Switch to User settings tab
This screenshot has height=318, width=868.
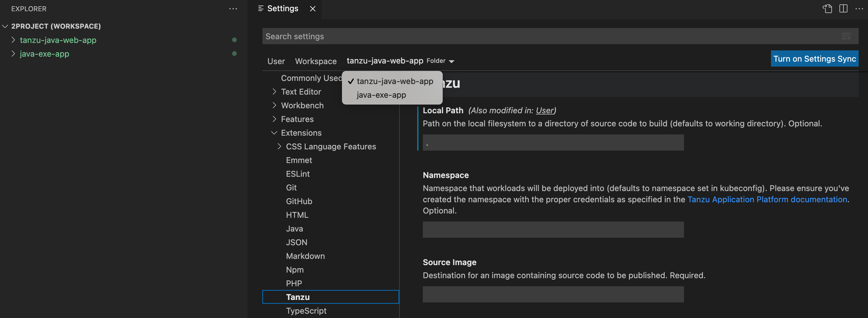click(x=276, y=61)
